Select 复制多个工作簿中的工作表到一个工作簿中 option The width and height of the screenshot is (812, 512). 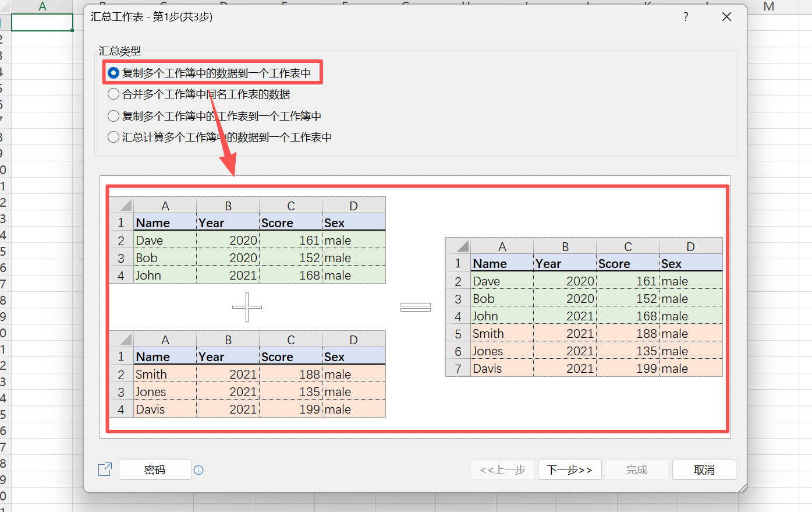[114, 115]
